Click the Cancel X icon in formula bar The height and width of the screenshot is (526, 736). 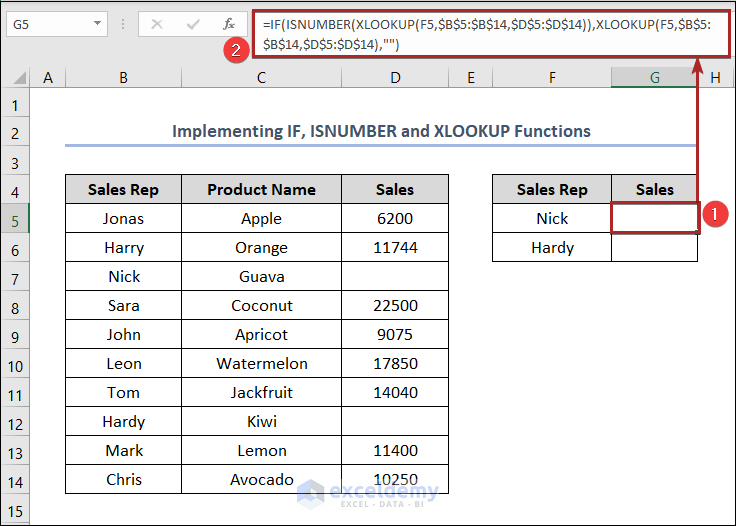click(x=157, y=24)
